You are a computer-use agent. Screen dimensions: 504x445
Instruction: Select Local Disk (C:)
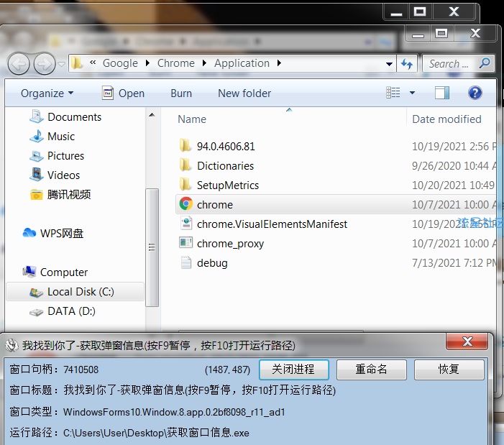[75, 291]
